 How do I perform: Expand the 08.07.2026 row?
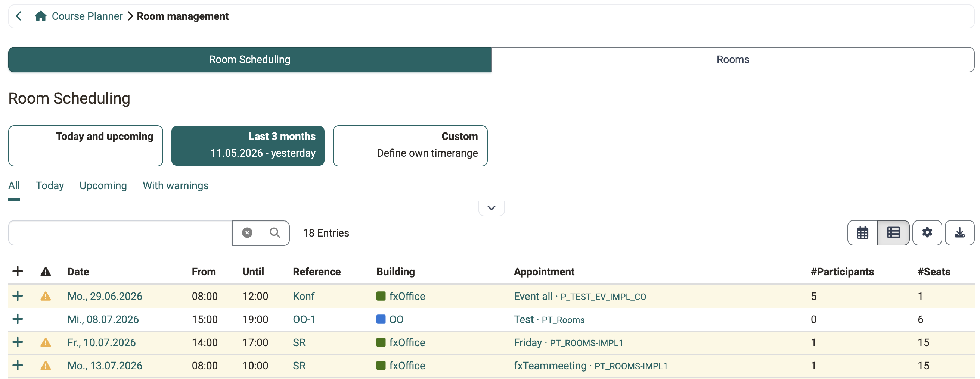(x=18, y=319)
